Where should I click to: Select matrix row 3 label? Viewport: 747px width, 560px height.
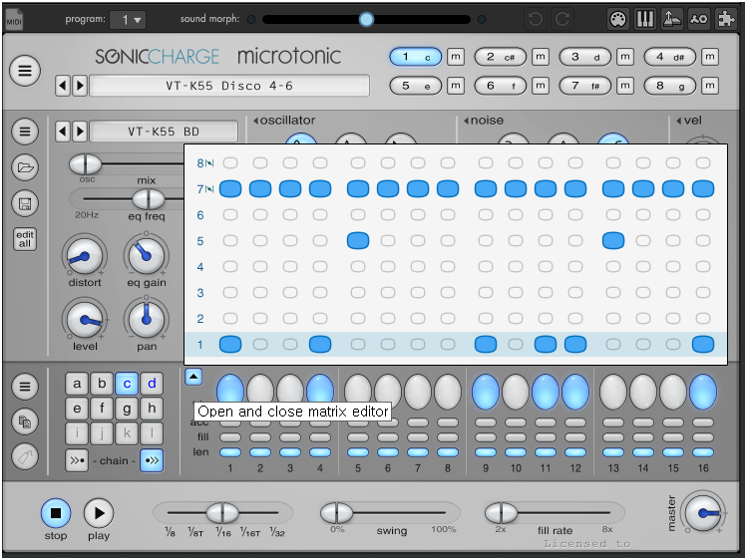pos(200,293)
